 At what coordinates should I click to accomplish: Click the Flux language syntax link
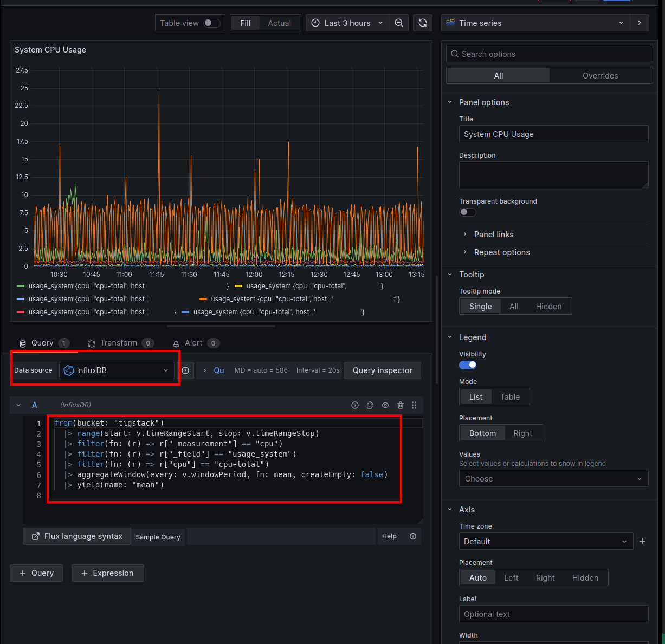point(76,536)
